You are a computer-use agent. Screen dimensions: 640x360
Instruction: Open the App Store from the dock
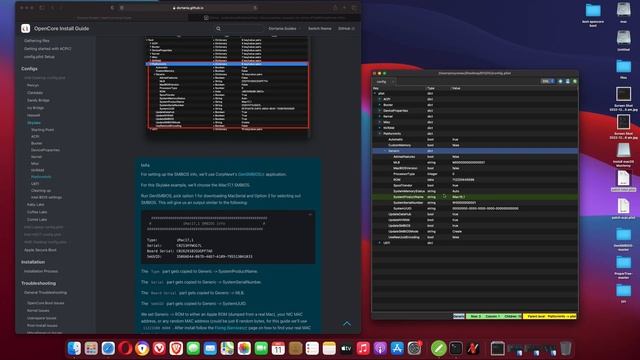[397, 348]
